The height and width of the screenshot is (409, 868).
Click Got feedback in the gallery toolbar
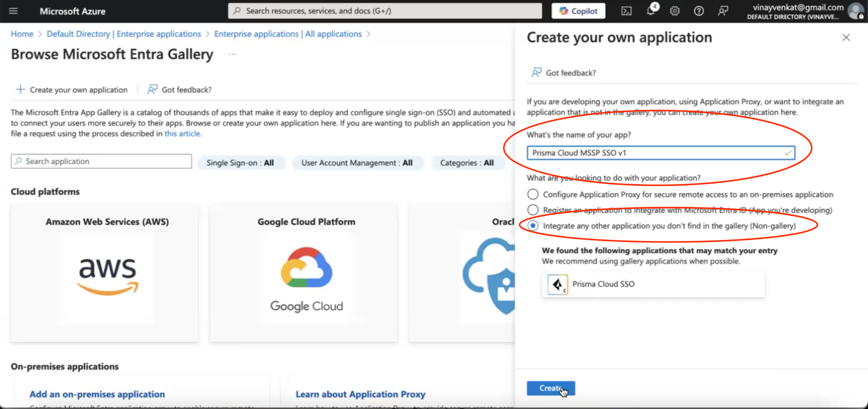click(179, 90)
